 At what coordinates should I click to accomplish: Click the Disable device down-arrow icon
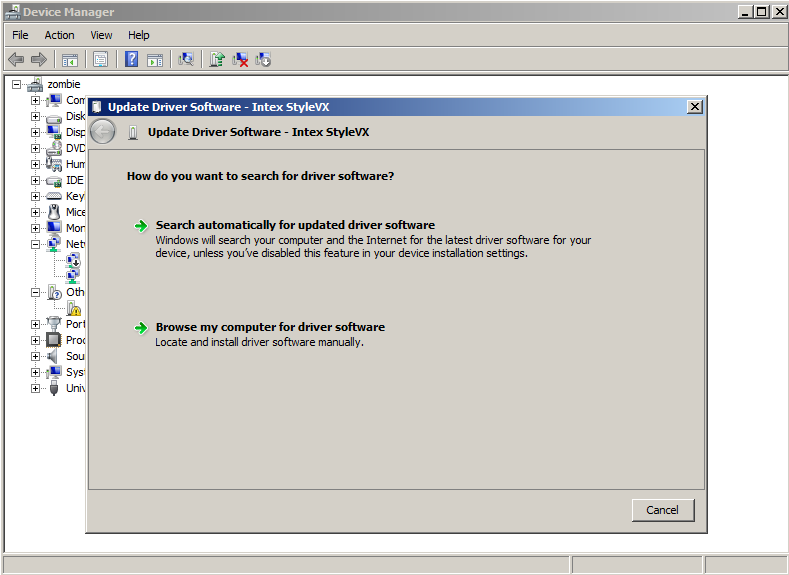[263, 60]
